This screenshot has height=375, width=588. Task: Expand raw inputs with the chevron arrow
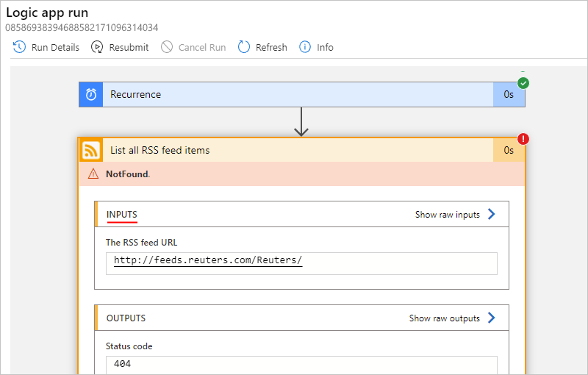point(492,215)
